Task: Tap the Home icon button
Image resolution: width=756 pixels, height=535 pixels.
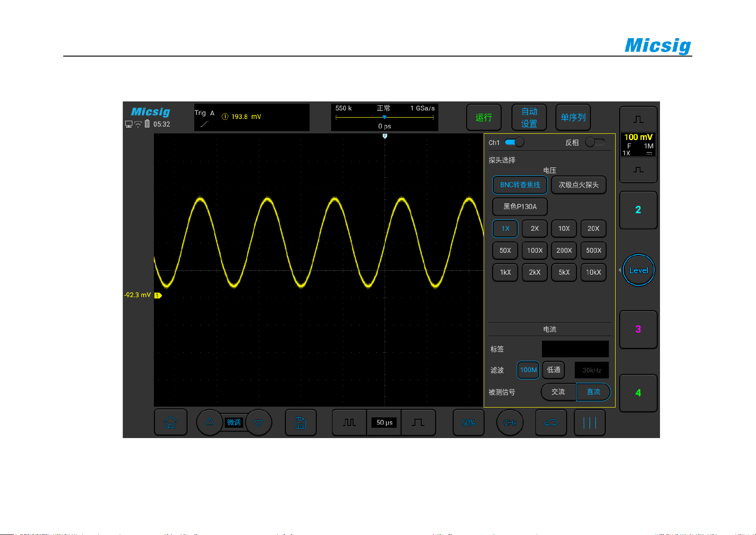Action: [x=170, y=422]
